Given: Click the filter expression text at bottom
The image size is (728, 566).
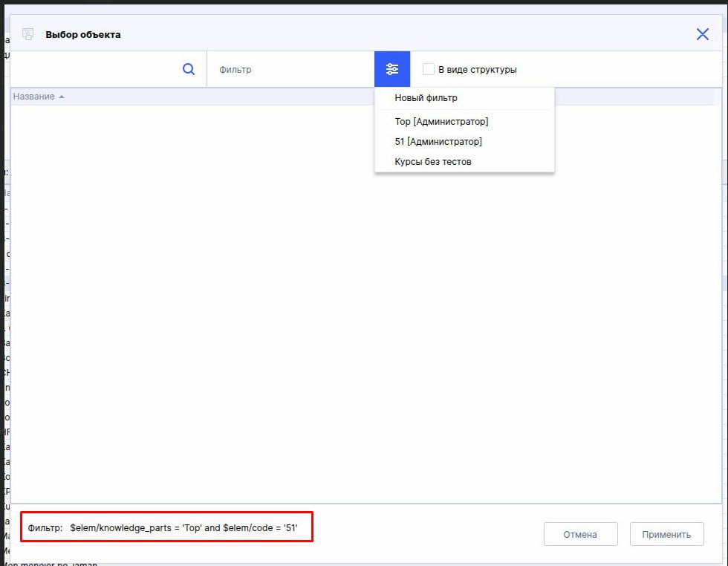Looking at the screenshot, I should pyautogui.click(x=183, y=527).
